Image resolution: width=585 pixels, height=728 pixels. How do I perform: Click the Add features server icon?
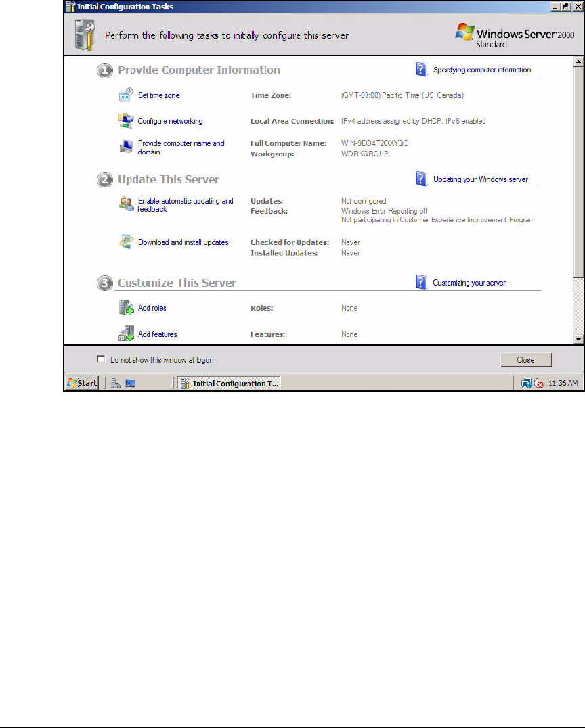pos(126,334)
